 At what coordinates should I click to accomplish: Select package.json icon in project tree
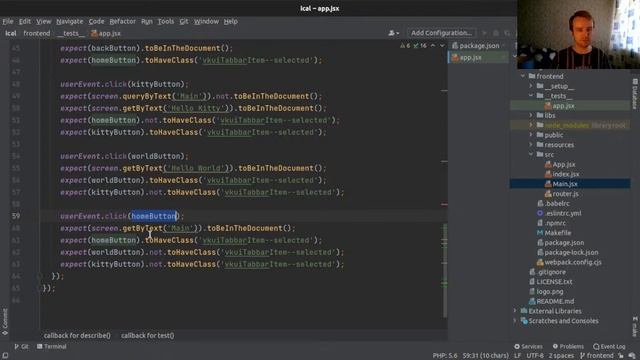pyautogui.click(x=540, y=242)
